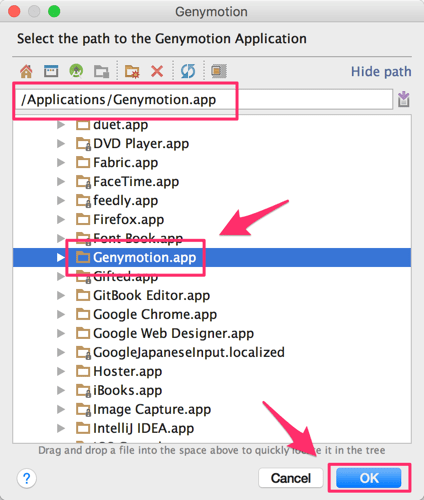Image resolution: width=424 pixels, height=500 pixels.
Task: Expand the FaceTime.app folder
Action: (61, 182)
